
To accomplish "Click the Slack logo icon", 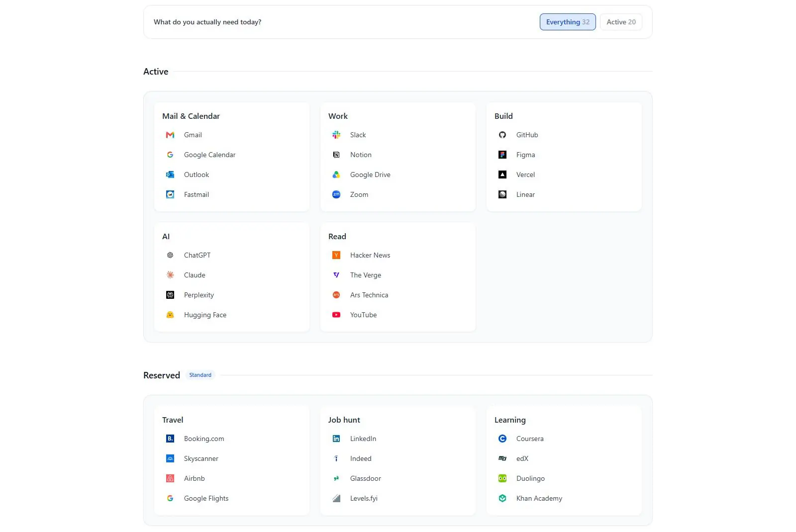I will (x=336, y=135).
